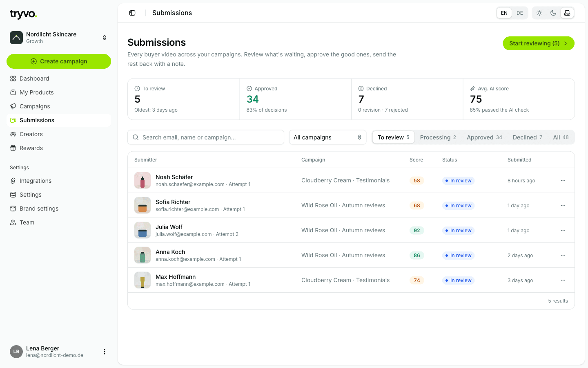
Task: Click the Create campaign button
Action: (59, 61)
